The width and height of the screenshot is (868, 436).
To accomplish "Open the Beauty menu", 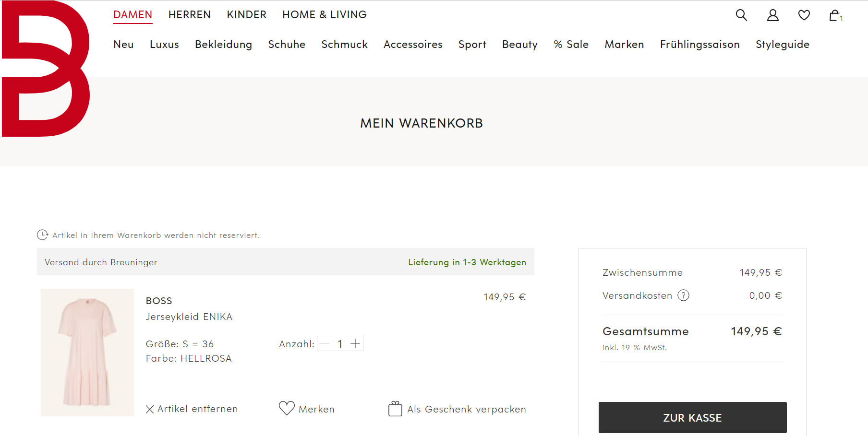I will click(520, 44).
